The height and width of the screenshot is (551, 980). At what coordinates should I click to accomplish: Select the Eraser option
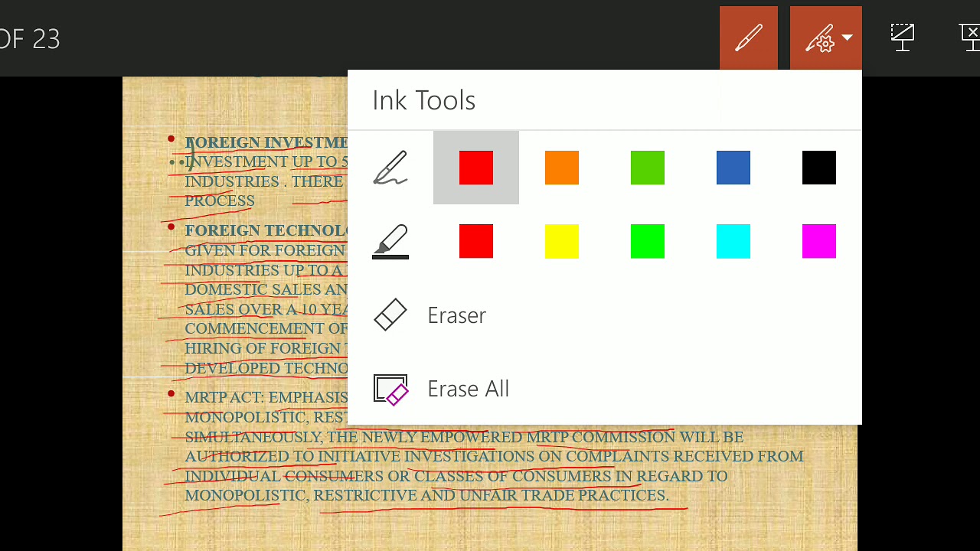point(605,315)
